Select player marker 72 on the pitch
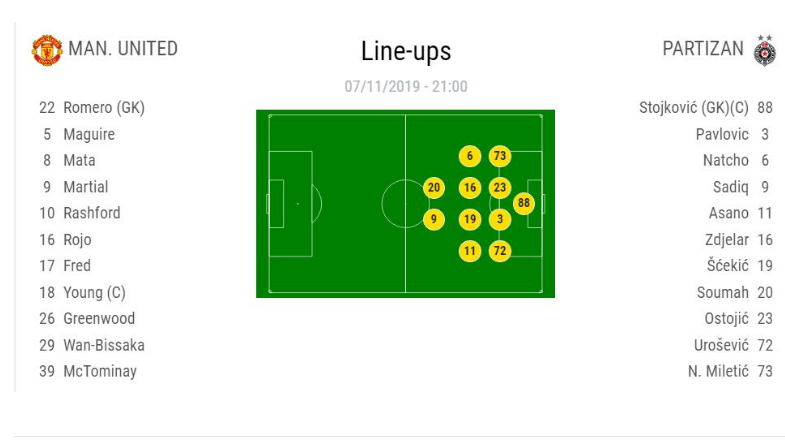The image size is (785, 444). (x=500, y=251)
